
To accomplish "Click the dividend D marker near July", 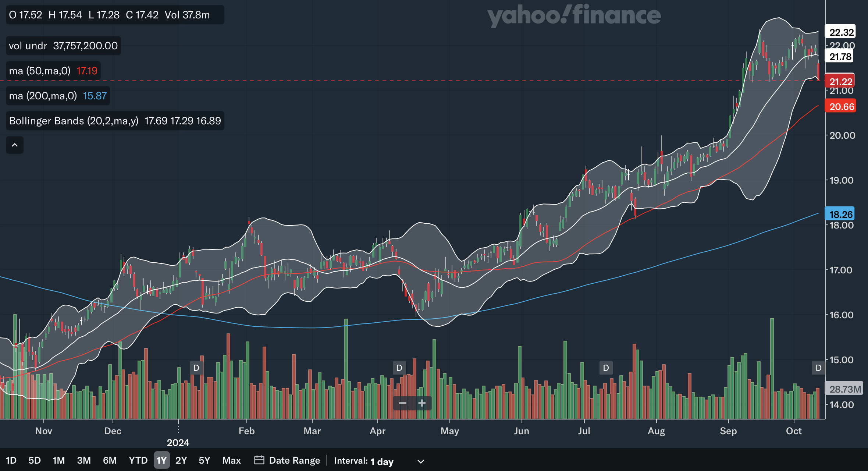I will pos(606,368).
